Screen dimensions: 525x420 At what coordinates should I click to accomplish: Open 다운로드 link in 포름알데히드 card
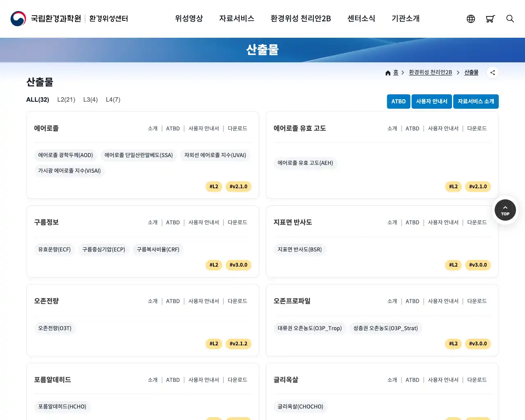tap(237, 380)
